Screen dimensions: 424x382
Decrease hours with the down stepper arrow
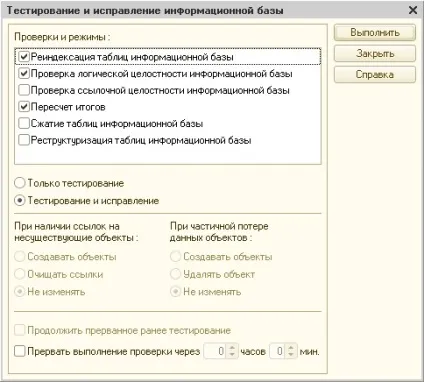click(x=233, y=355)
